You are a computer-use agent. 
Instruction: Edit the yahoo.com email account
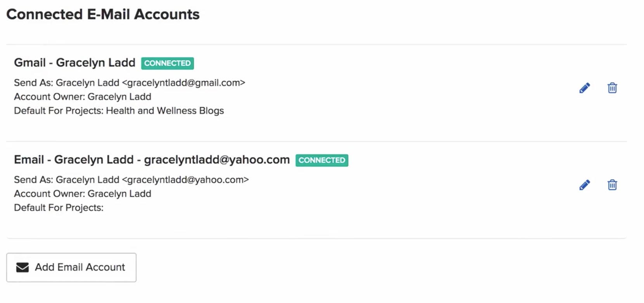point(585,185)
